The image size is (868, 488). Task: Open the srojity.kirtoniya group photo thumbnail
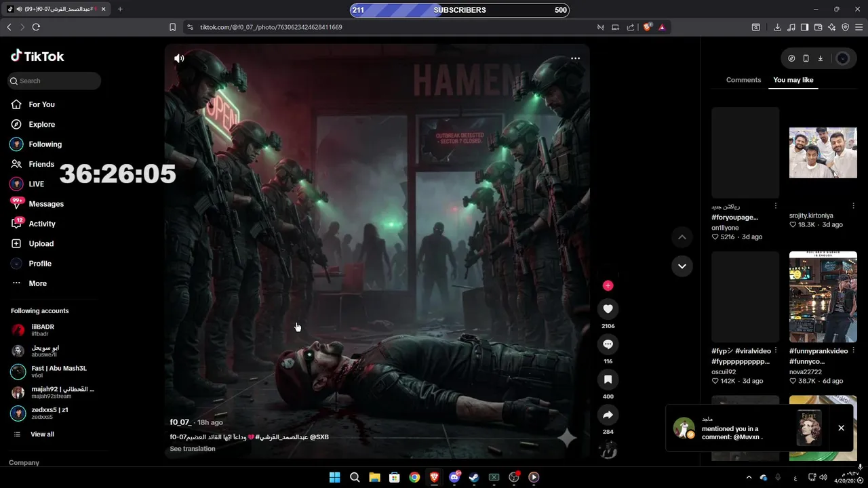coord(823,152)
